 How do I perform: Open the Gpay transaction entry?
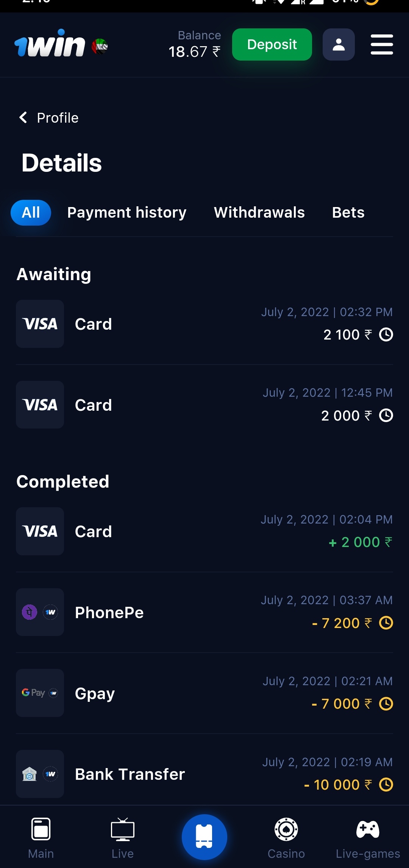click(204, 693)
